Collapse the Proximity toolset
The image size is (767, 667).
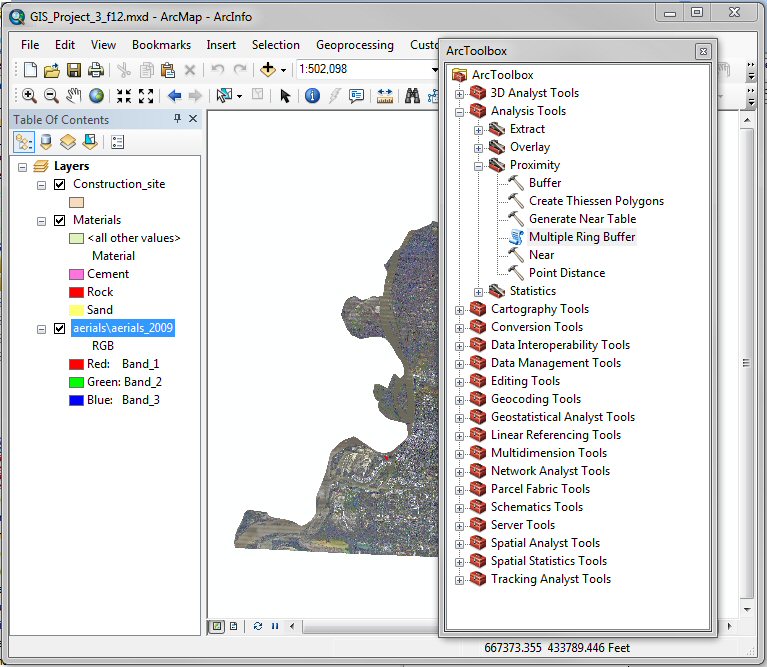click(478, 166)
